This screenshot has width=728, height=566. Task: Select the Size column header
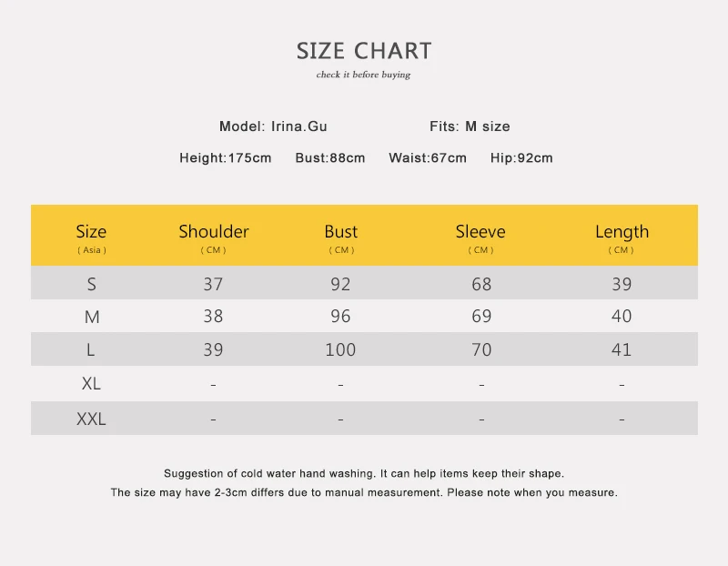point(92,237)
